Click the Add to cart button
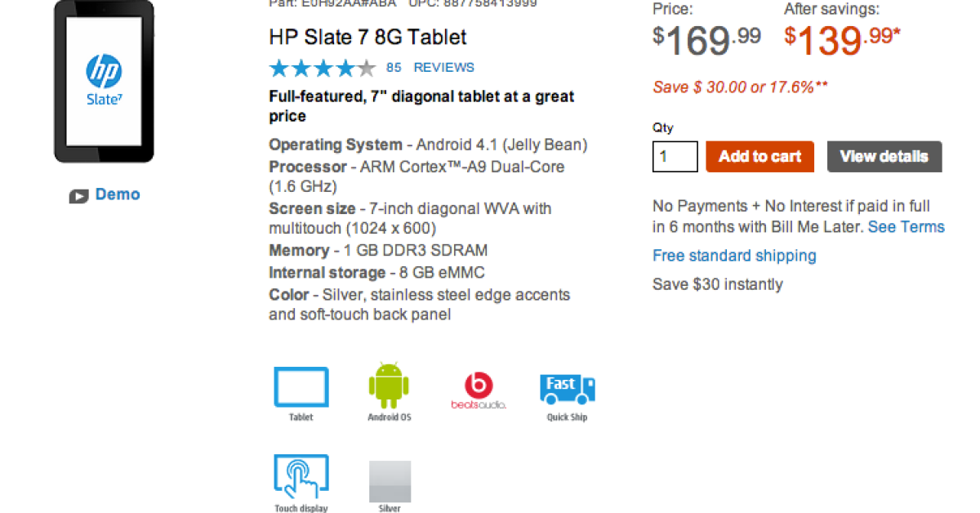 pos(759,157)
